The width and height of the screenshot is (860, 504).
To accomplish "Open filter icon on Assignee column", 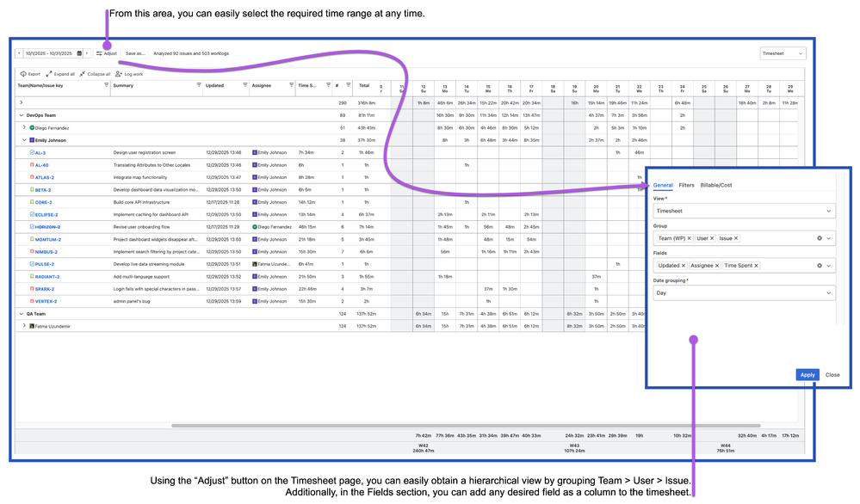I will coord(291,85).
